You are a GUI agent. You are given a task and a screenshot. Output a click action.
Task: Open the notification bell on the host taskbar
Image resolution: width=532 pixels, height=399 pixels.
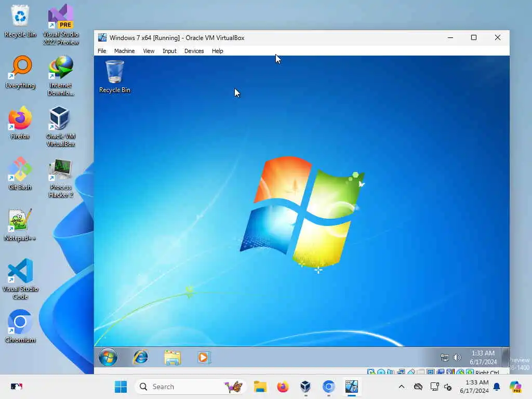[497, 387]
